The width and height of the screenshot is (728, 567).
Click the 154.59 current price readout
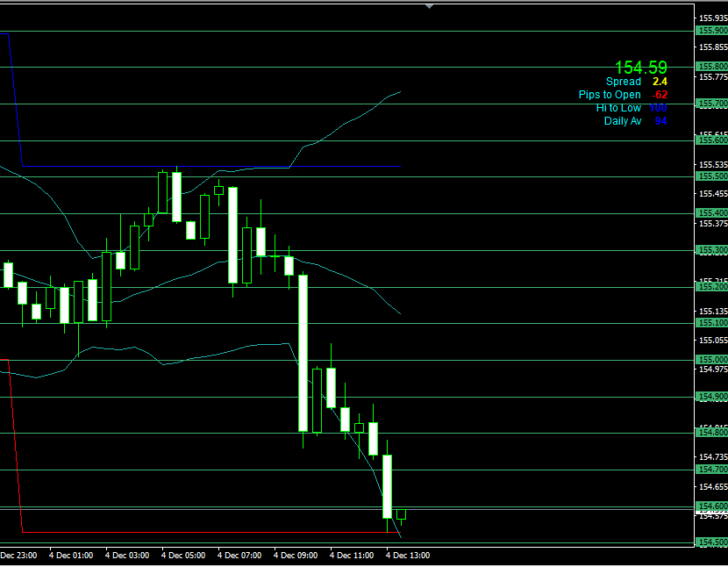[640, 68]
